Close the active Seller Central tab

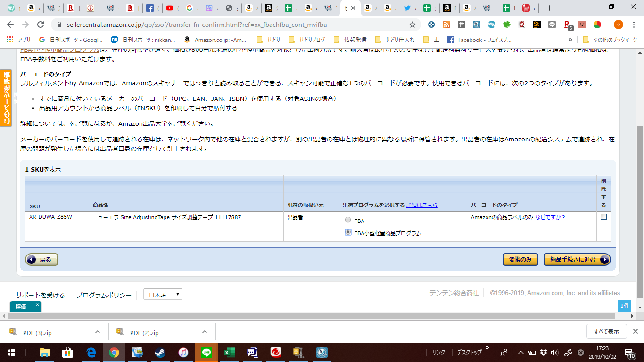coord(354,8)
